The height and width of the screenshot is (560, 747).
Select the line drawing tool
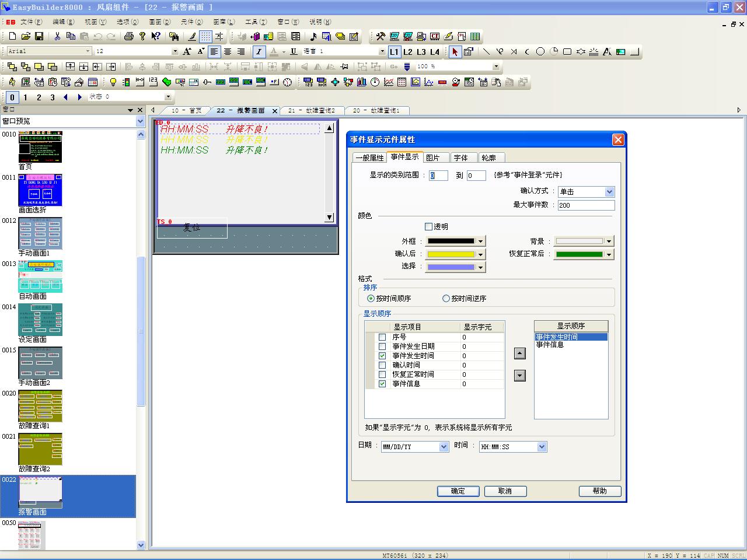click(486, 51)
